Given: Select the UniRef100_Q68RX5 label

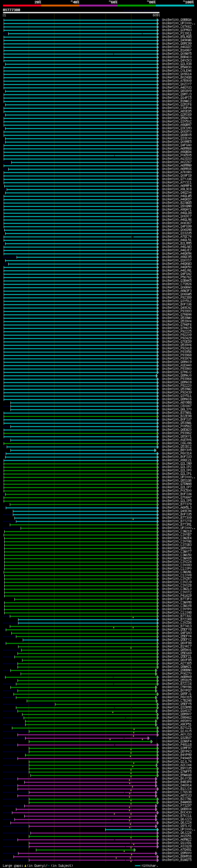Looking at the screenshot, I should 177,135.
